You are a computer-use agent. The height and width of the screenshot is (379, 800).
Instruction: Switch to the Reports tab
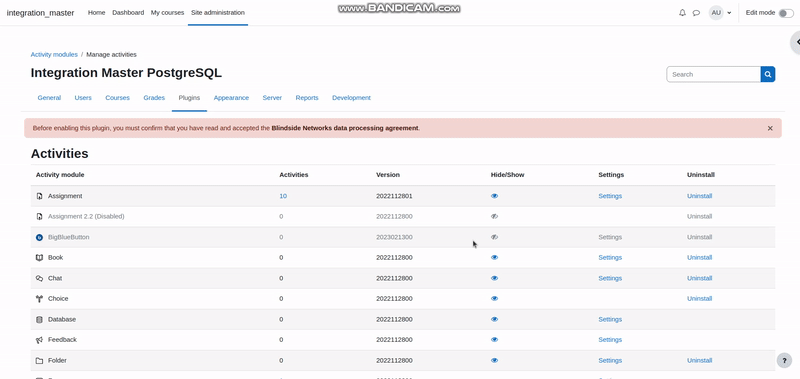tap(307, 98)
